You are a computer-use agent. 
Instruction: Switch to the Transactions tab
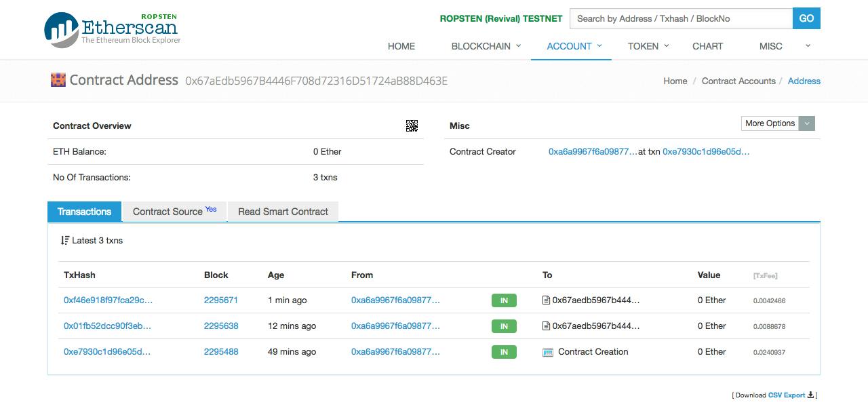click(x=84, y=212)
